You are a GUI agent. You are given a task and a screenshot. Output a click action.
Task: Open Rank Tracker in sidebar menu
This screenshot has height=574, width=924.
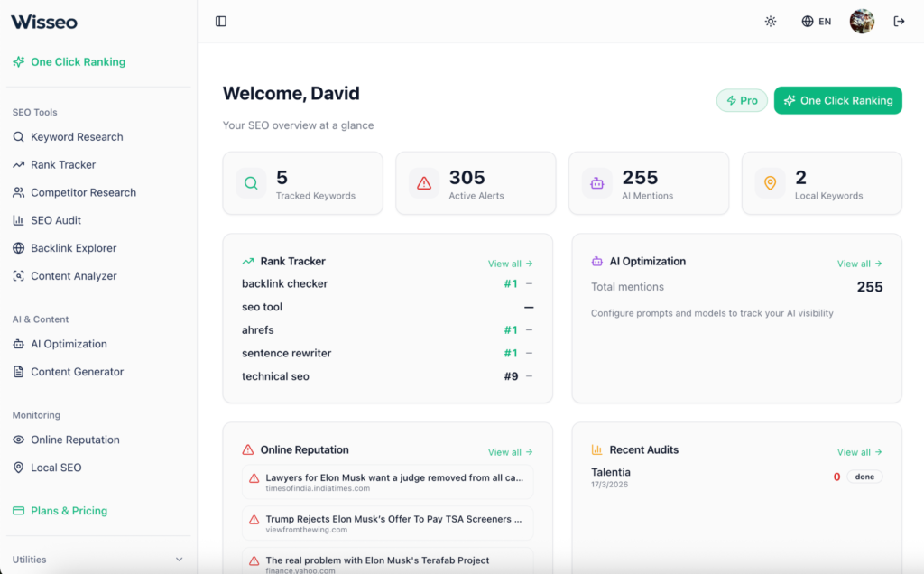63,165
